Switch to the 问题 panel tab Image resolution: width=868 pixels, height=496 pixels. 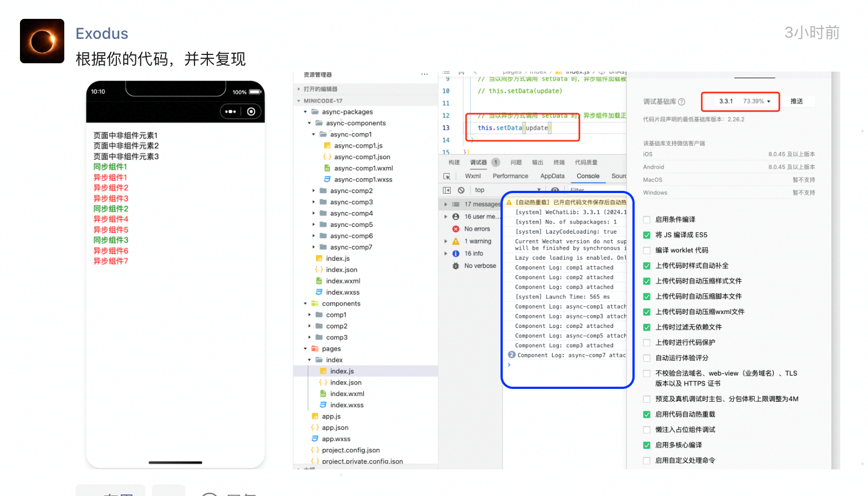pyautogui.click(x=516, y=163)
